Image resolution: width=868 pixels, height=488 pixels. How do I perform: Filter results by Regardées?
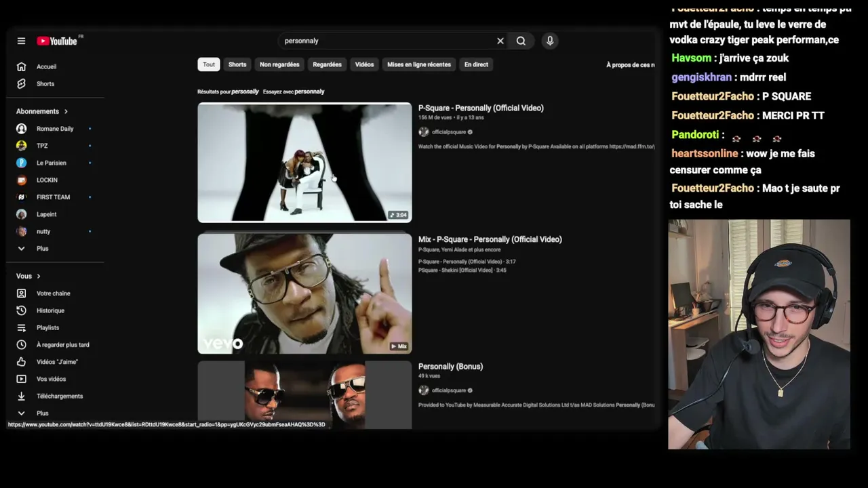(327, 64)
